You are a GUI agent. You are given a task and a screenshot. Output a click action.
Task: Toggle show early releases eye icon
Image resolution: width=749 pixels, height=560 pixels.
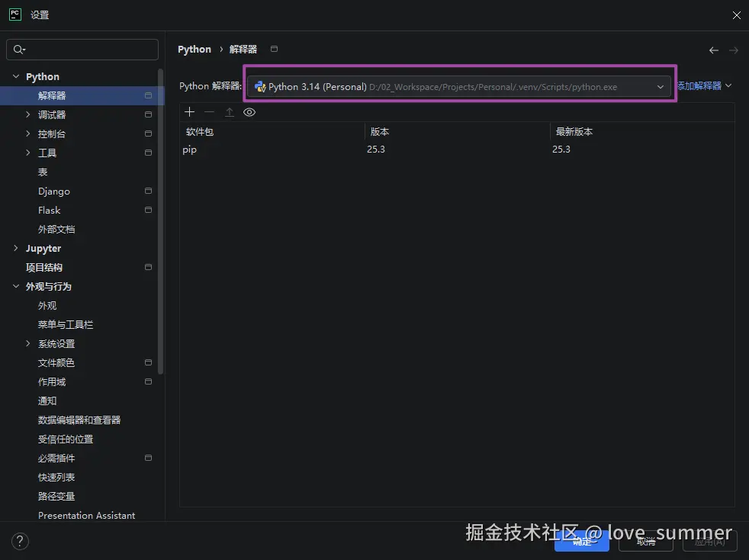coord(249,112)
